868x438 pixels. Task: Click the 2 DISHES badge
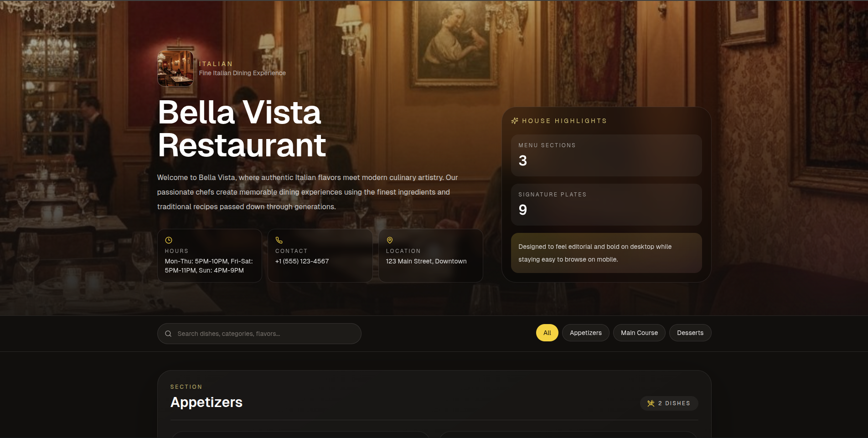(669, 403)
